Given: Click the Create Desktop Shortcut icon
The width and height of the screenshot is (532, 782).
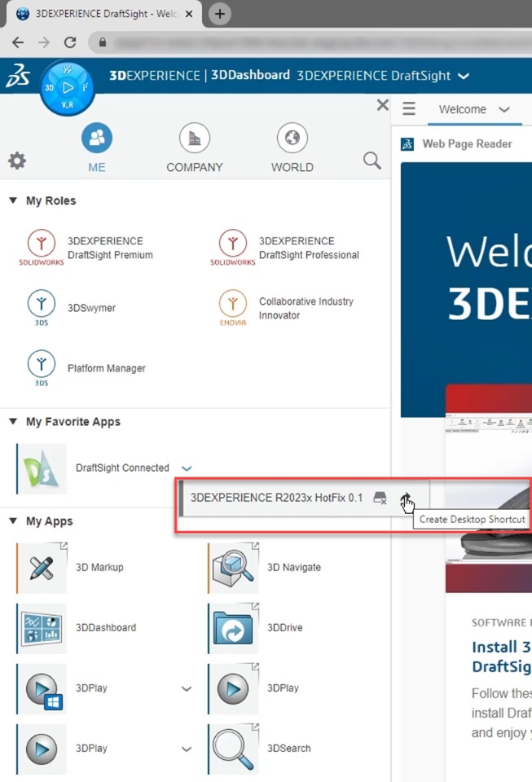Looking at the screenshot, I should (x=406, y=498).
